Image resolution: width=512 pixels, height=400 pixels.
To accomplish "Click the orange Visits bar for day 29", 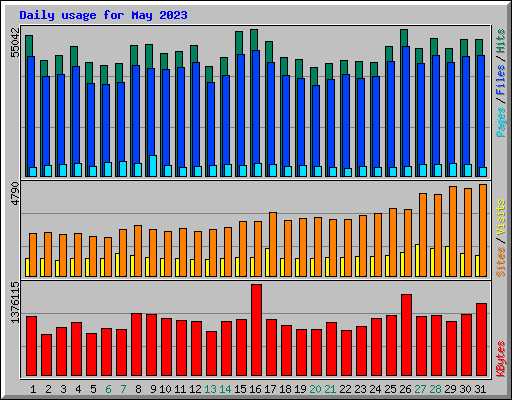I will coord(453,231).
